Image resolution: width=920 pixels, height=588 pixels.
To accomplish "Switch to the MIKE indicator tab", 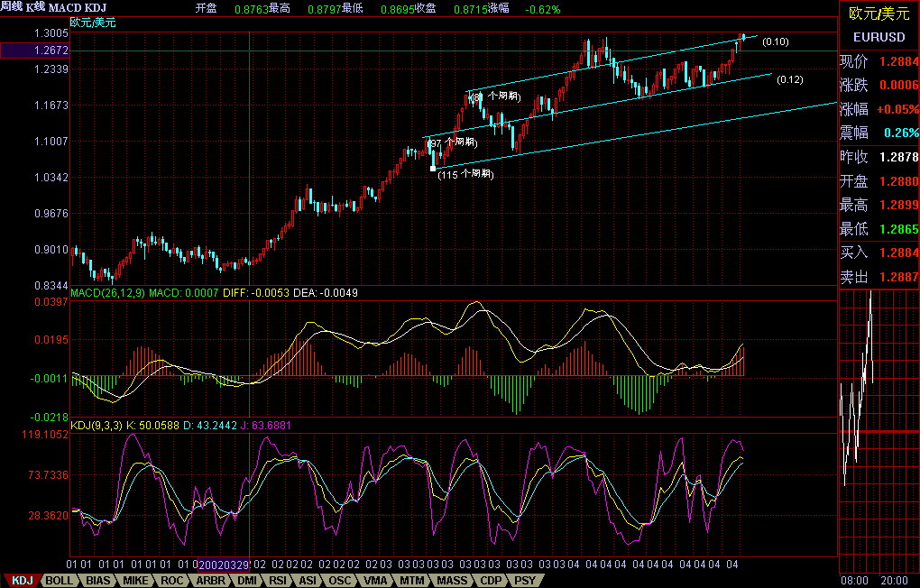I will pyautogui.click(x=135, y=581).
